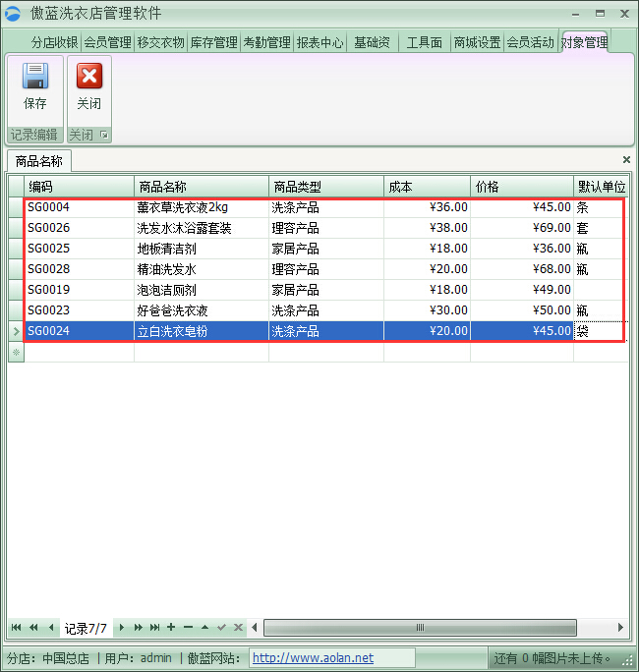Sort by 商品类型 column header
This screenshot has width=639, height=672.
(326, 187)
